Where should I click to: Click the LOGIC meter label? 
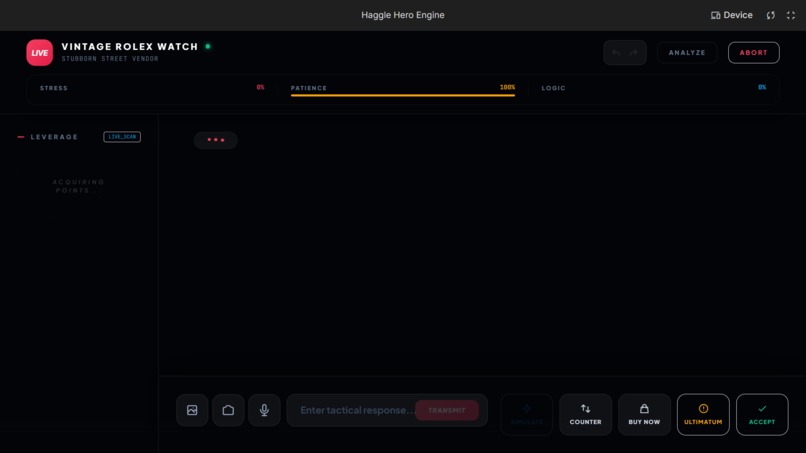point(553,88)
